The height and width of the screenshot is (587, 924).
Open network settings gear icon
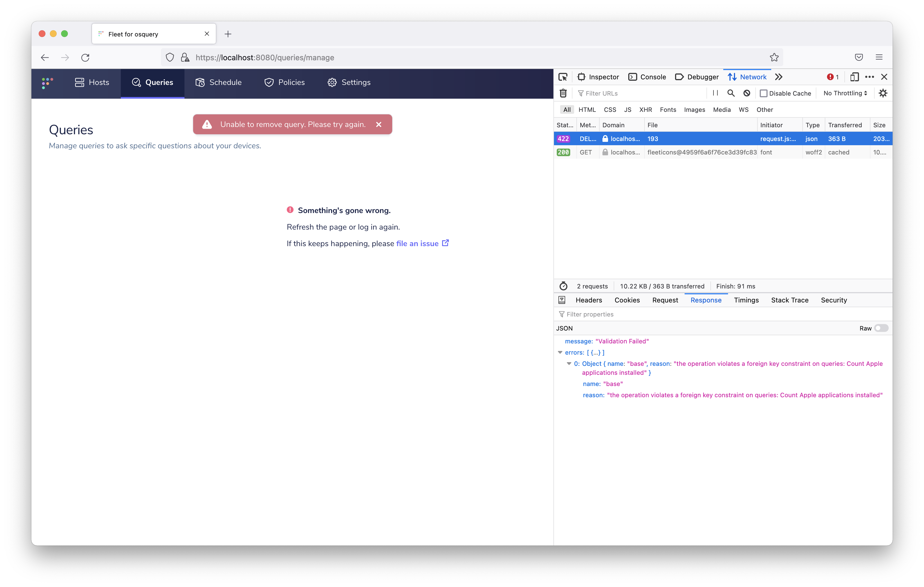point(883,93)
